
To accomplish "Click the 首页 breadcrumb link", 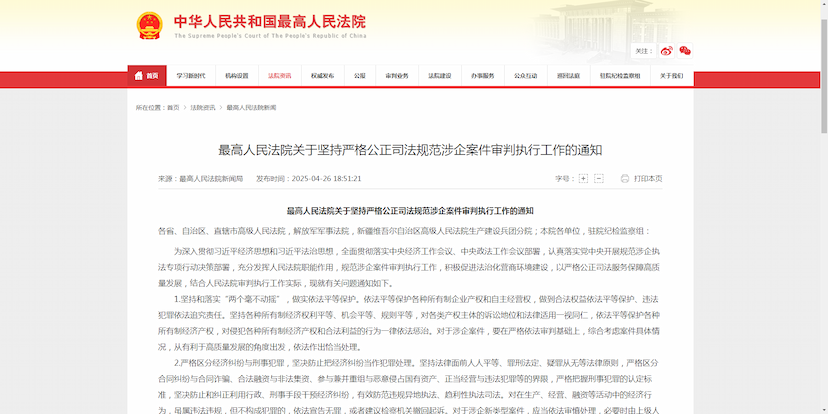I will point(173,108).
